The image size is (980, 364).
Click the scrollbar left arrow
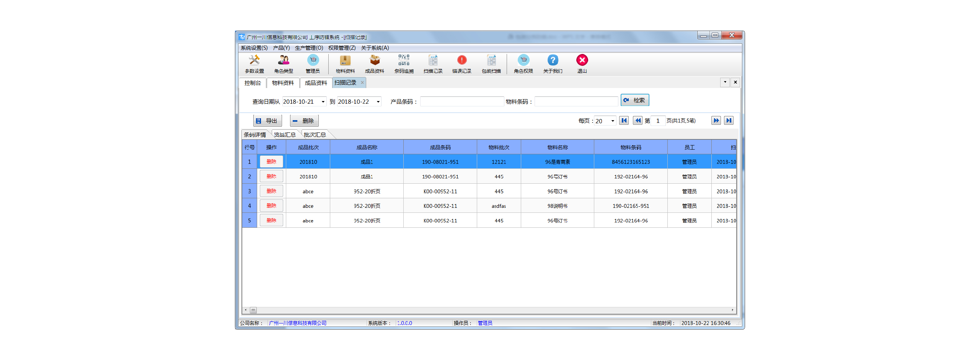pos(246,310)
